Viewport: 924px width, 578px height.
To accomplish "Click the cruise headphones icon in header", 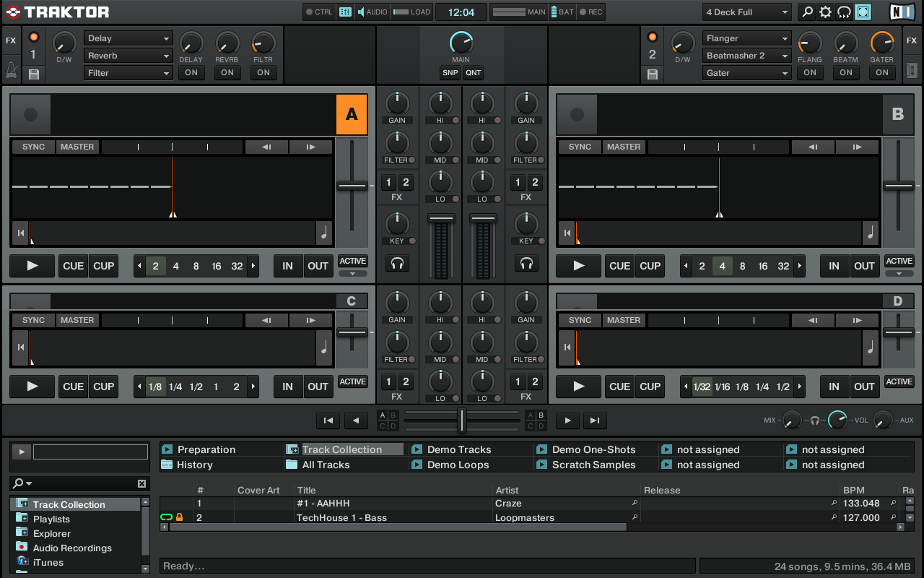I will tap(844, 12).
